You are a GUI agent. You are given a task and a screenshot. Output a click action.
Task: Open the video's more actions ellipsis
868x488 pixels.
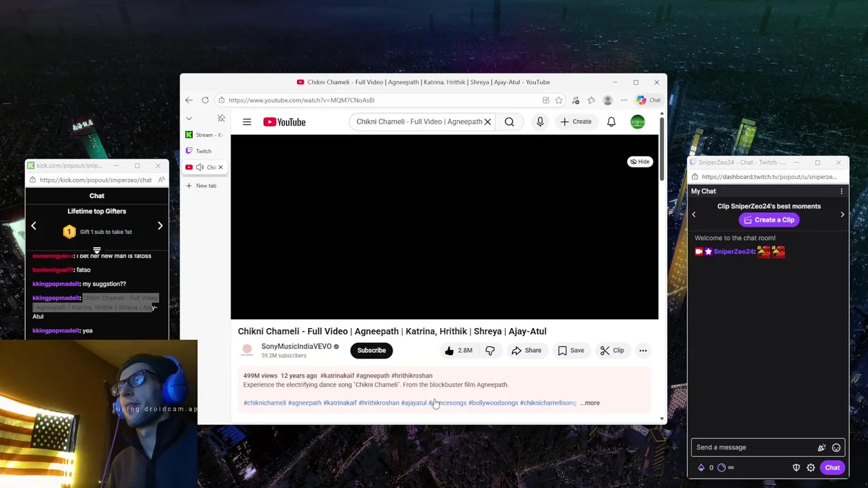[x=643, y=350]
